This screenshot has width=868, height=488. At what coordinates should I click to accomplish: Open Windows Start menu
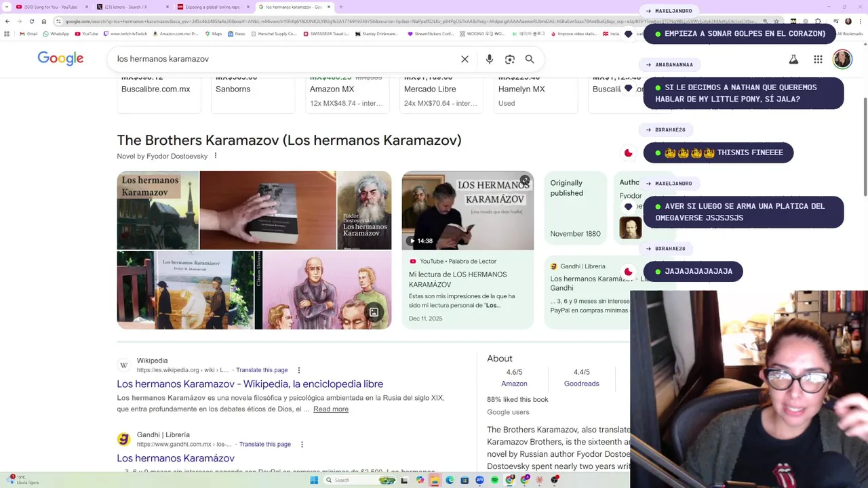[x=314, y=480]
